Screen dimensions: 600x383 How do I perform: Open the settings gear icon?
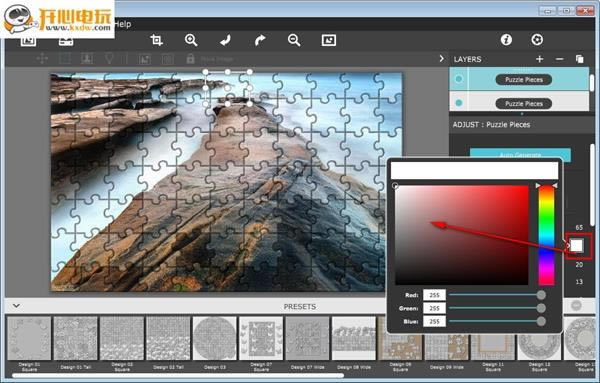tap(537, 39)
